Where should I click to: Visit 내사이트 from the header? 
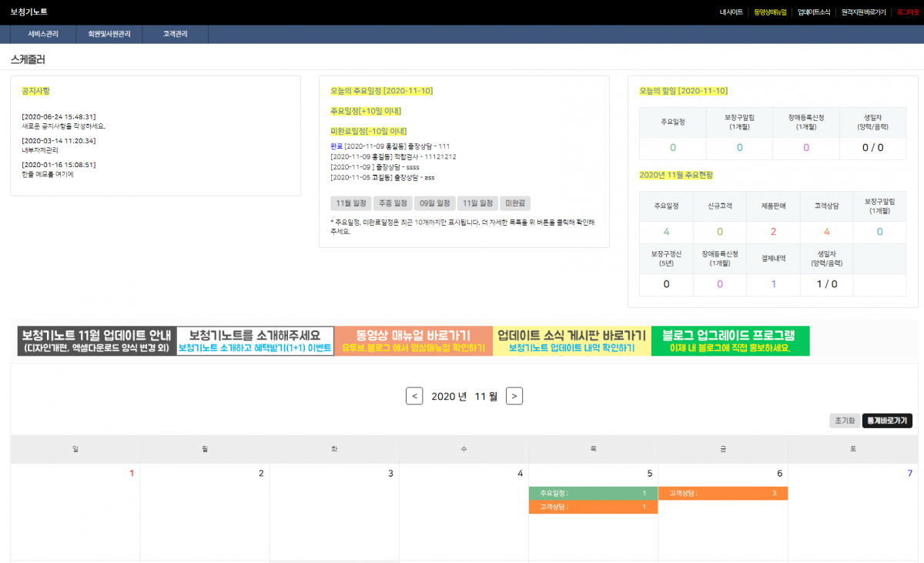pos(731,12)
